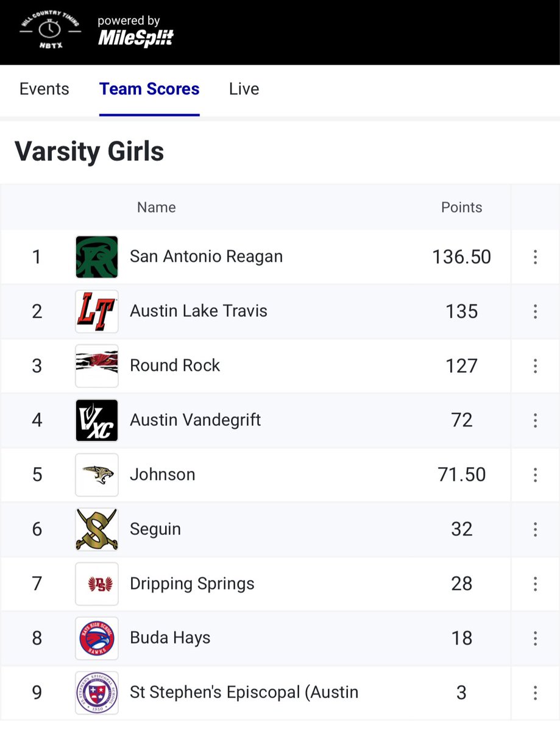560x731 pixels.
Task: Click the MileSplit logo in header
Action: point(136,38)
